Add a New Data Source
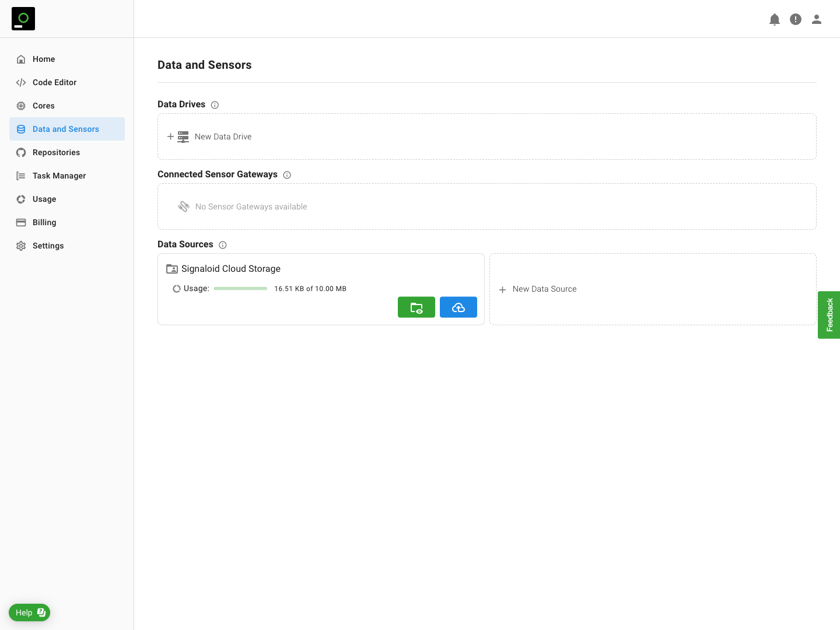This screenshot has height=630, width=840. (x=544, y=289)
